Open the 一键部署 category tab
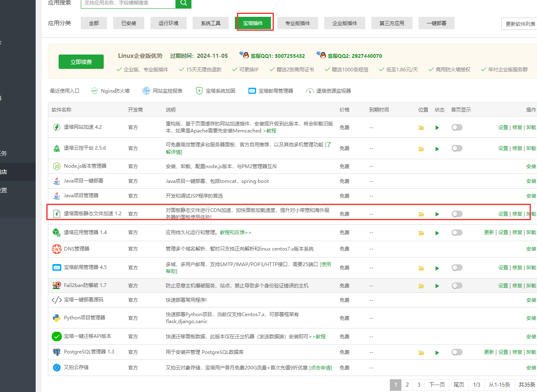Image resolution: width=537 pixels, height=392 pixels. click(x=436, y=23)
